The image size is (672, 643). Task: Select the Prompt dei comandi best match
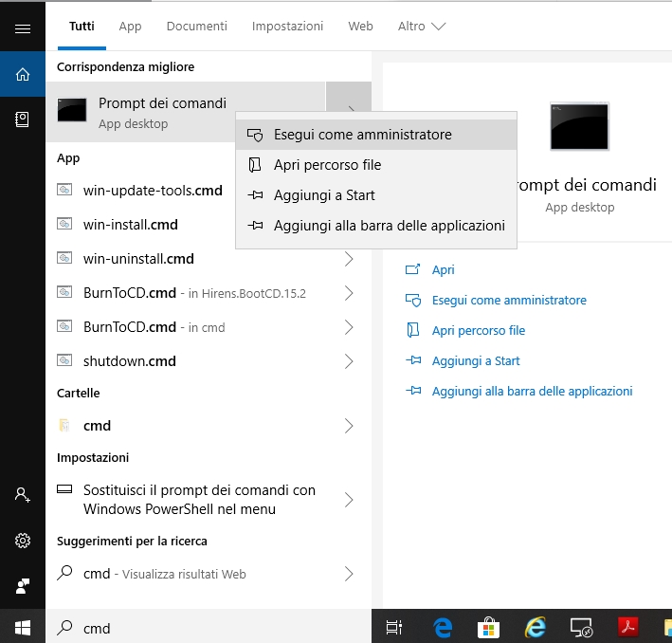(x=186, y=112)
